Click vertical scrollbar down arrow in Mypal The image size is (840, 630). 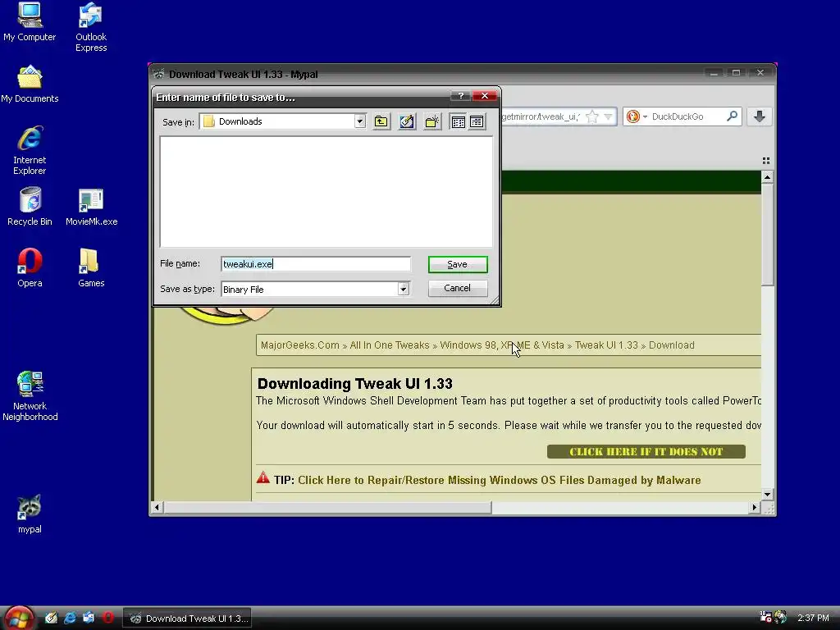tap(767, 494)
